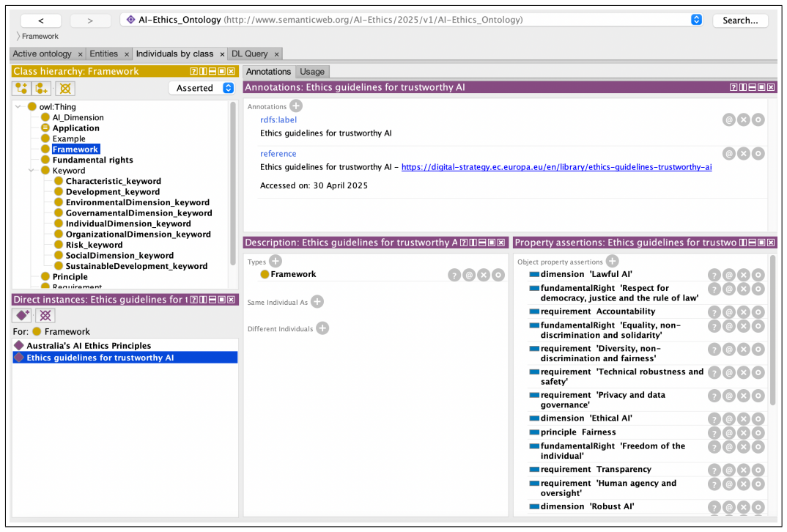
Task: Select the Annotations tab
Action: pyautogui.click(x=268, y=72)
